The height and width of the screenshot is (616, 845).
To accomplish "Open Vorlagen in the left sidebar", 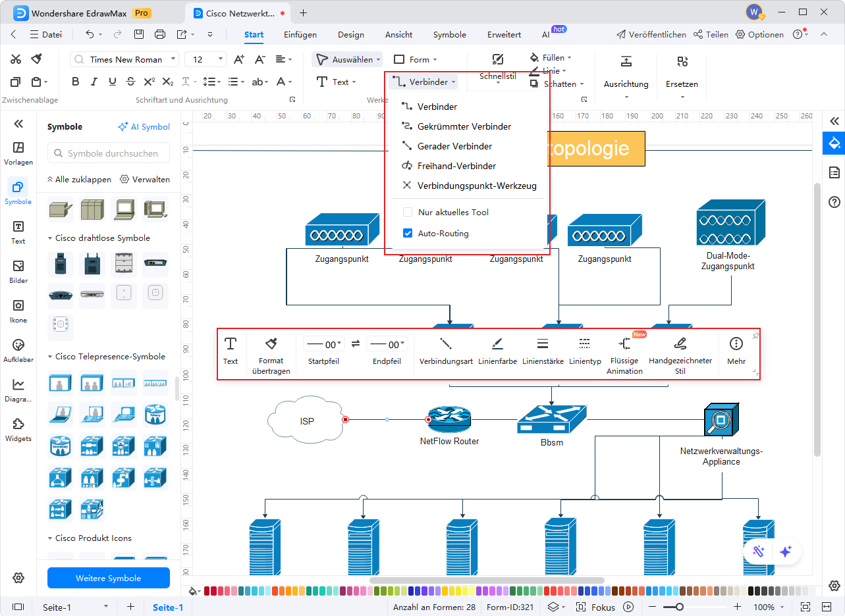I will point(18,153).
